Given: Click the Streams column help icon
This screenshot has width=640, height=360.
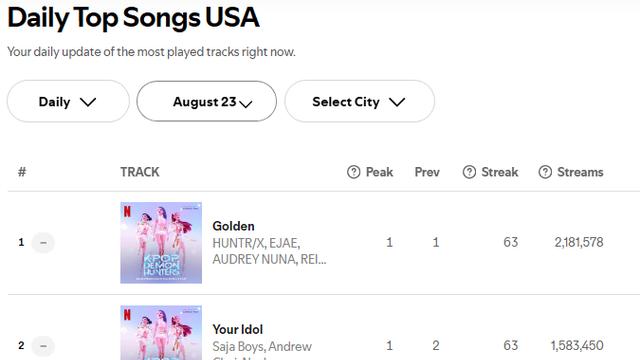Looking at the screenshot, I should pyautogui.click(x=545, y=172).
